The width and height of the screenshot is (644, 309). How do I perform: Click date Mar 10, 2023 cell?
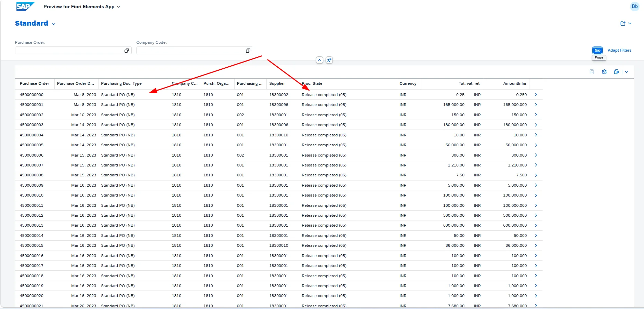click(83, 115)
